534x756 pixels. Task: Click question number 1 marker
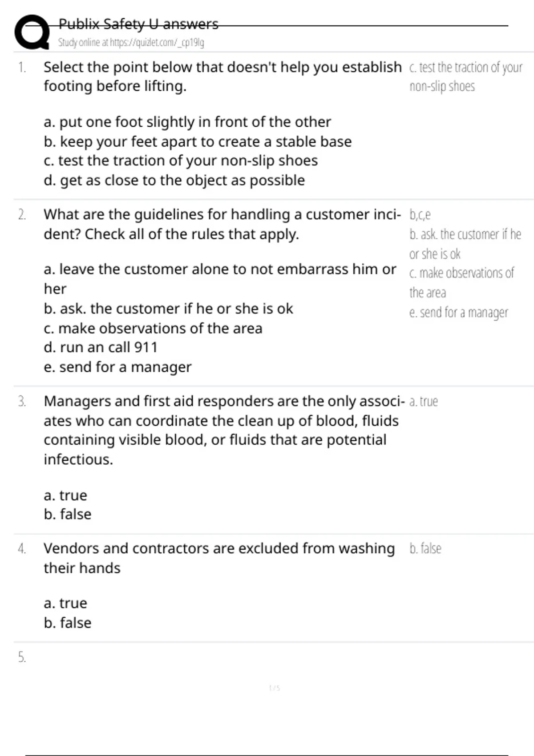(22, 67)
